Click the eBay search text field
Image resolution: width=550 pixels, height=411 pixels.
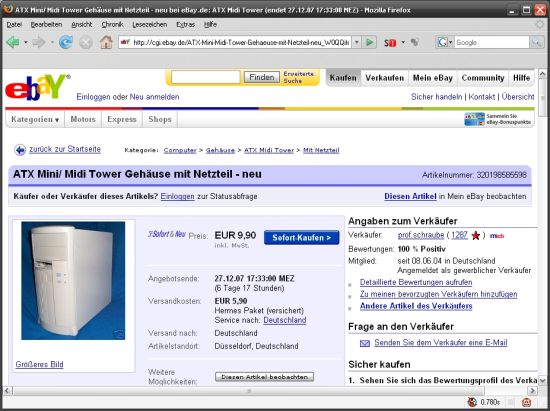(206, 77)
